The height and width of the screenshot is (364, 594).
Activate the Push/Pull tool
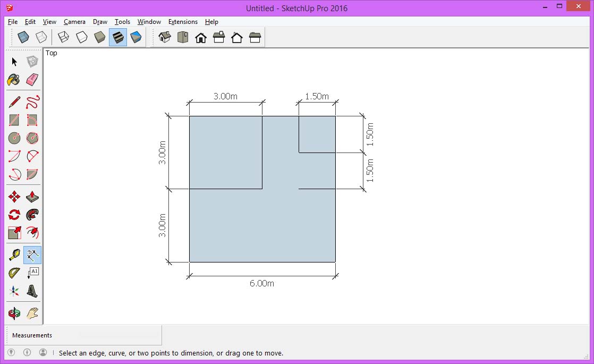point(32,196)
